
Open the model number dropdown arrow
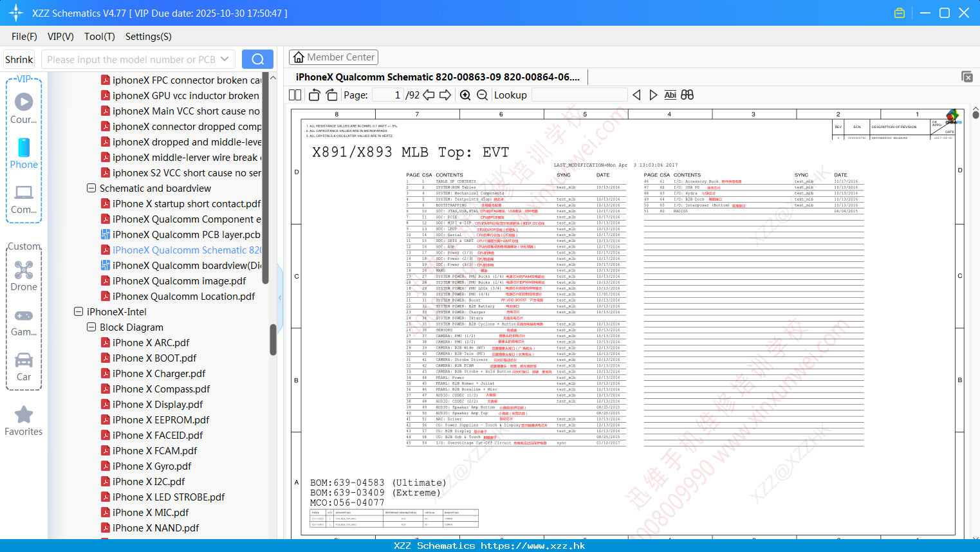[225, 59]
